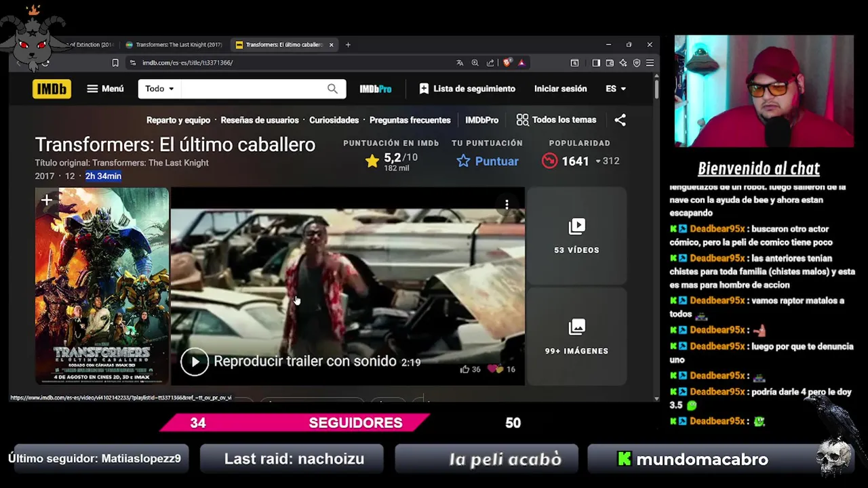This screenshot has height=488, width=868.
Task: Open the browser hamburger main menu
Action: point(650,63)
